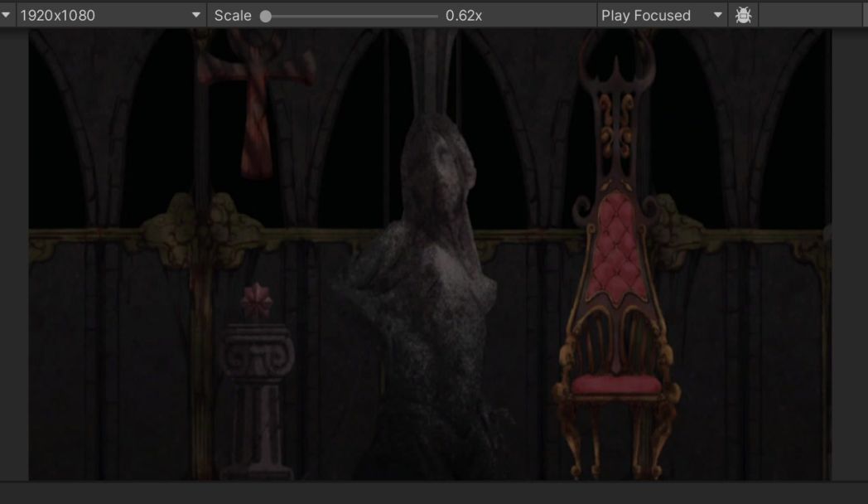The height and width of the screenshot is (504, 868).
Task: Click the bug debug icon in the toolbar
Action: pyautogui.click(x=743, y=16)
